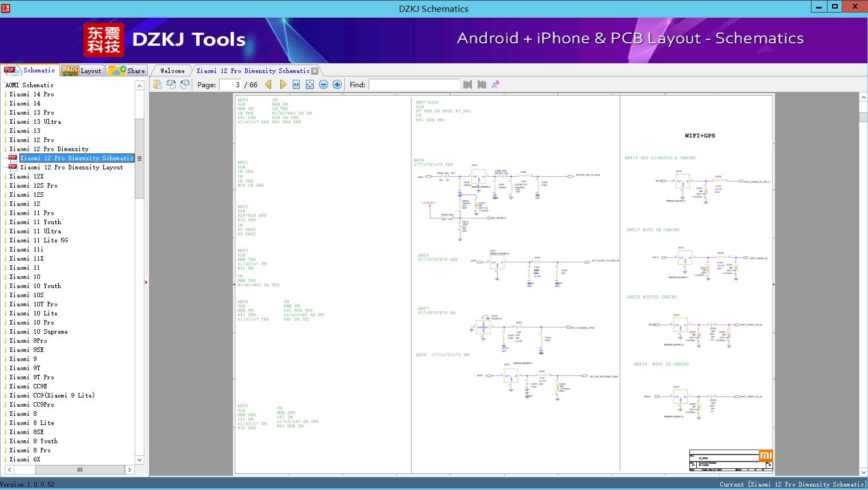The width and height of the screenshot is (868, 490).
Task: Click find previous match icon
Action: pos(468,84)
